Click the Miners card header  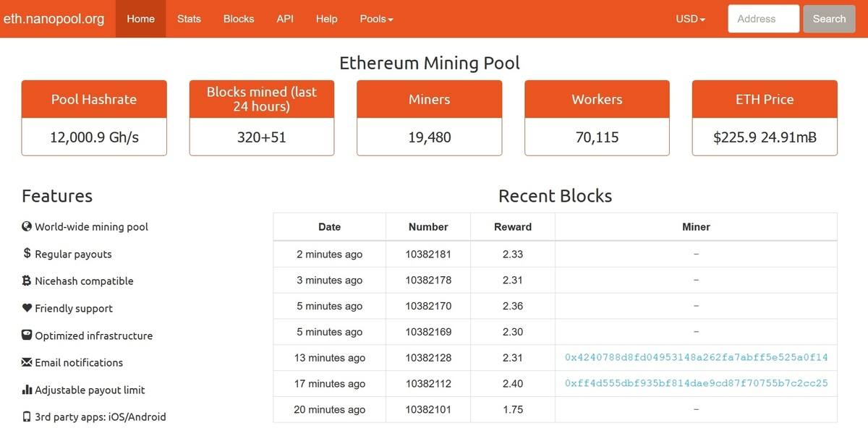430,99
